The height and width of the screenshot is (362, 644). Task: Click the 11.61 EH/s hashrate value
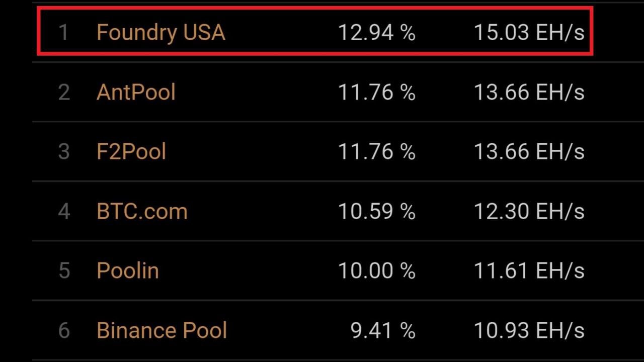(x=529, y=270)
